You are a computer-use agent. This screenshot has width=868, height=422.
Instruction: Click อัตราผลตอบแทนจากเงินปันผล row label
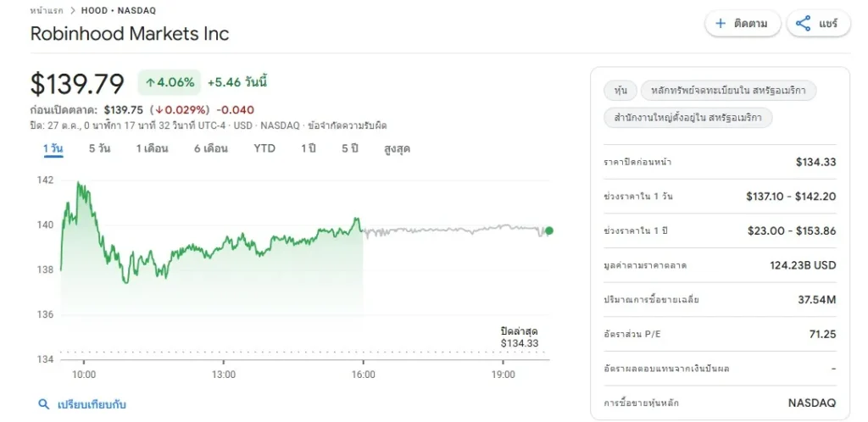(666, 369)
